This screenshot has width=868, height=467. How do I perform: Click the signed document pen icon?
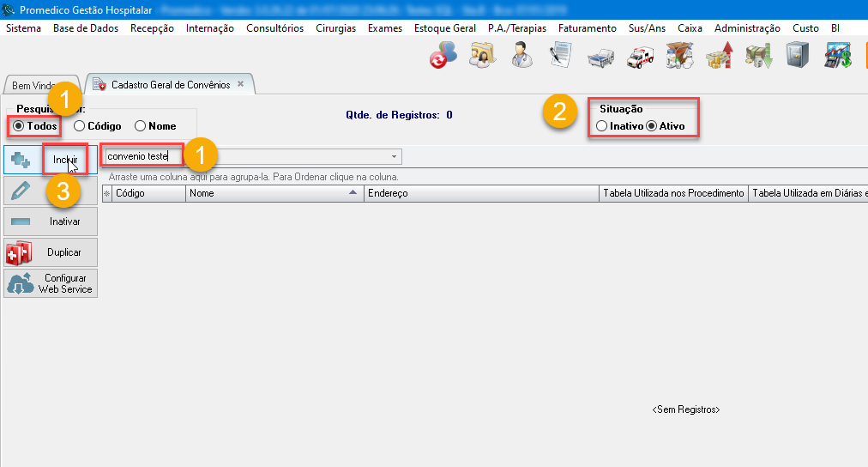(x=561, y=57)
